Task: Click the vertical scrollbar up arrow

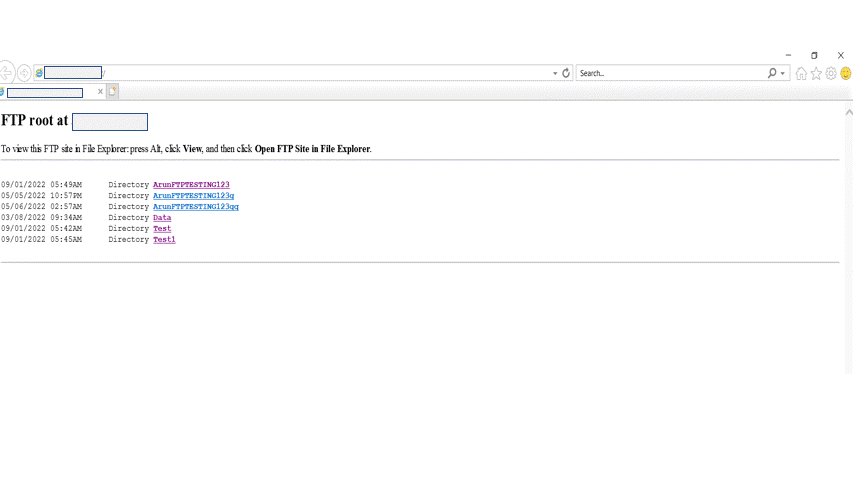Action: tap(848, 112)
